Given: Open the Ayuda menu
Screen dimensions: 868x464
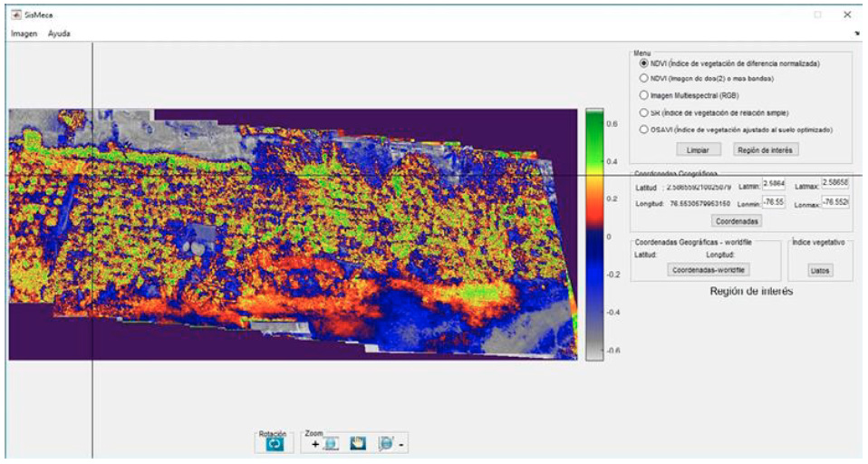Looking at the screenshot, I should click(59, 34).
